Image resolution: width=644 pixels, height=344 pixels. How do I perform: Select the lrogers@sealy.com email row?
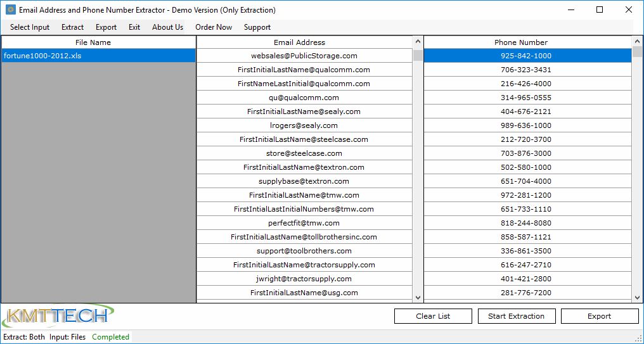tap(304, 125)
